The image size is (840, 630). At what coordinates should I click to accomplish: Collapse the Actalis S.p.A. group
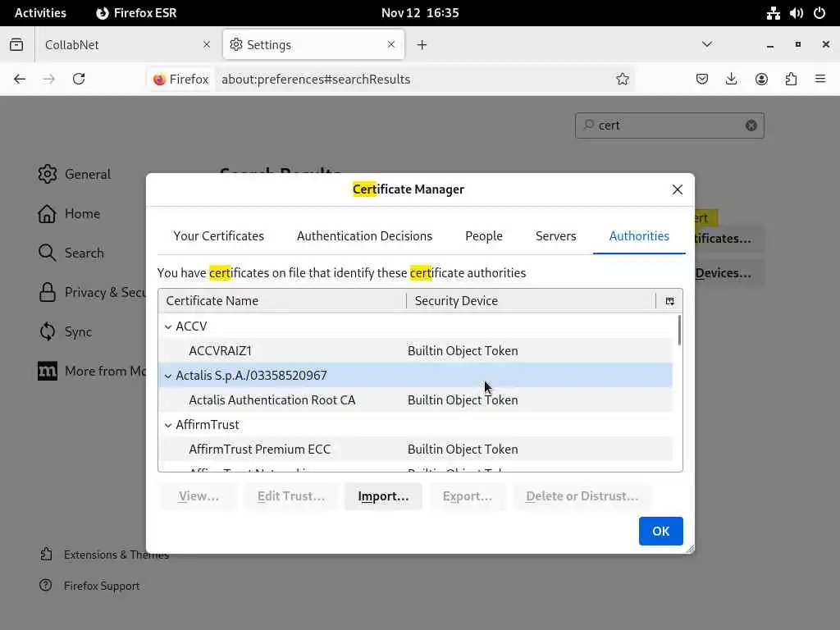[168, 376]
